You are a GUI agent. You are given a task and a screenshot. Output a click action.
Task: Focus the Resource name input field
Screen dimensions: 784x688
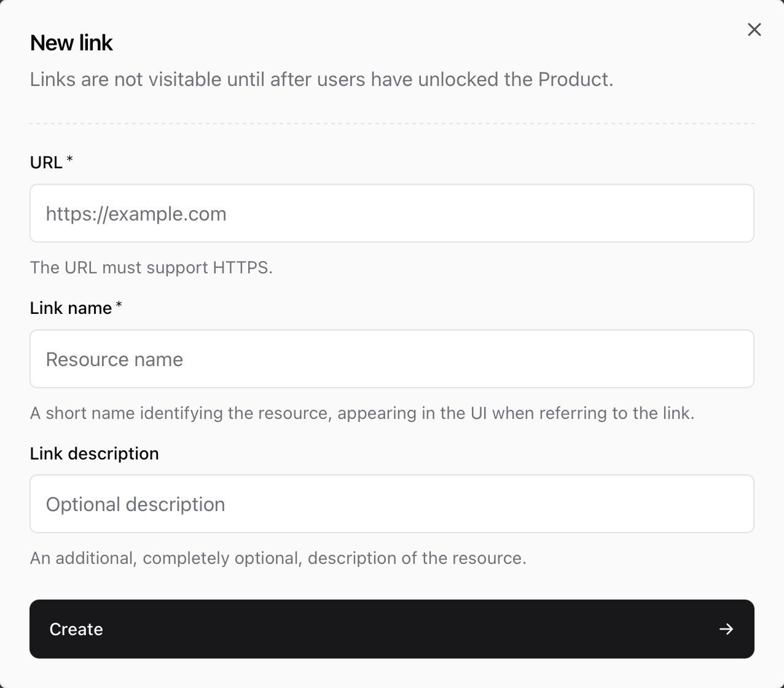(392, 359)
